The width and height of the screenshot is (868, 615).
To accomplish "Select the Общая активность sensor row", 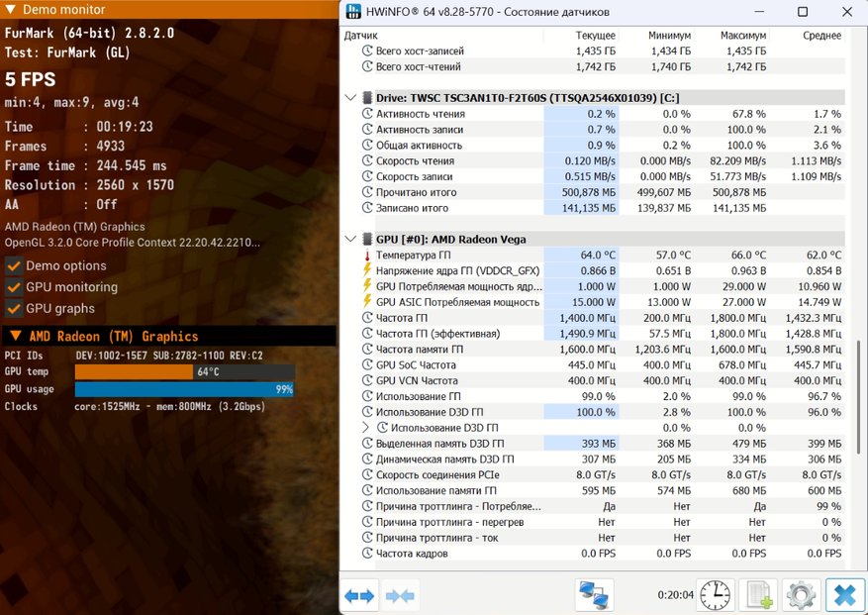I will point(602,146).
